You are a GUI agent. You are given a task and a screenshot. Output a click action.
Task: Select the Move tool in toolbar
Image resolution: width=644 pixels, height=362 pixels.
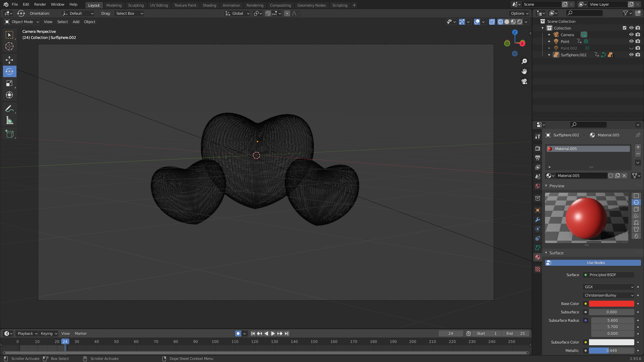pyautogui.click(x=9, y=60)
